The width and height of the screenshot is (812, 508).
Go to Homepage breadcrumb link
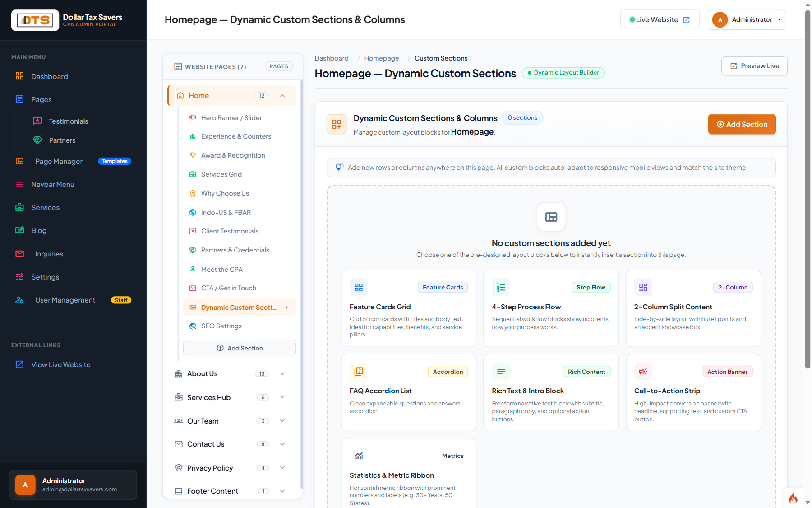382,58
